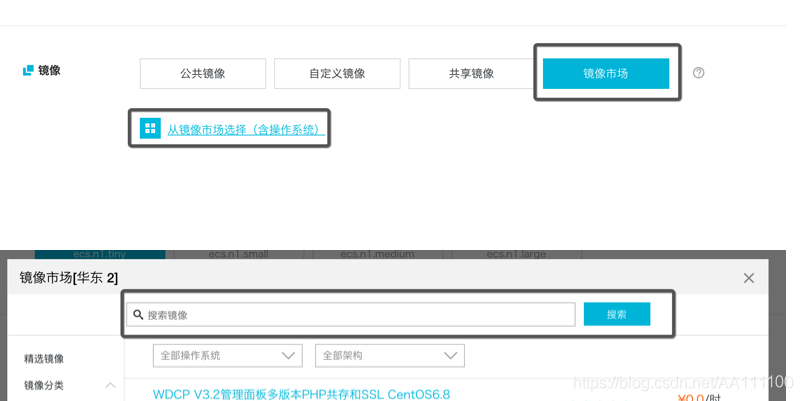
Task: Open the 全部架构 dropdown
Action: tap(390, 355)
